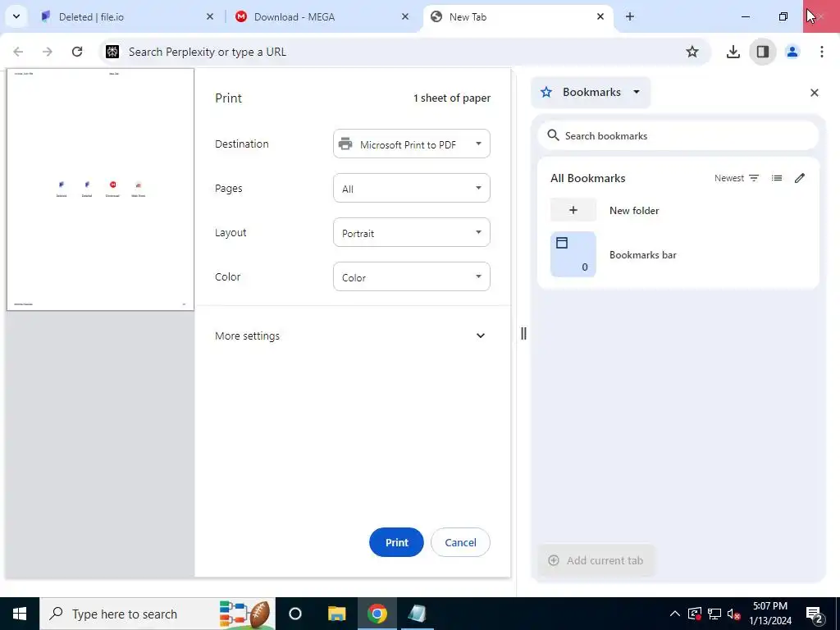Expand More settings section

click(x=352, y=336)
